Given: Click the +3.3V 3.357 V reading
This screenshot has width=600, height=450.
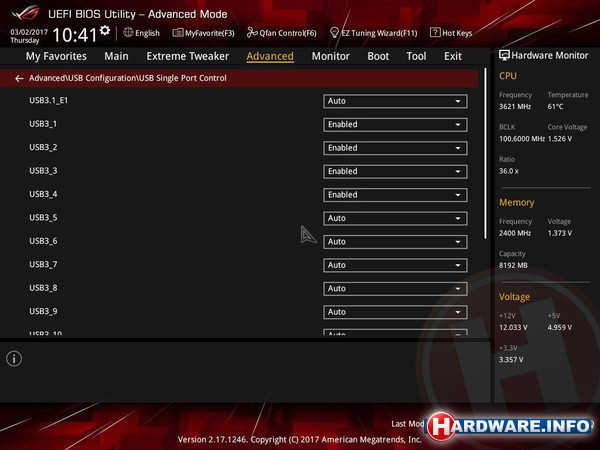Looking at the screenshot, I should tap(511, 360).
